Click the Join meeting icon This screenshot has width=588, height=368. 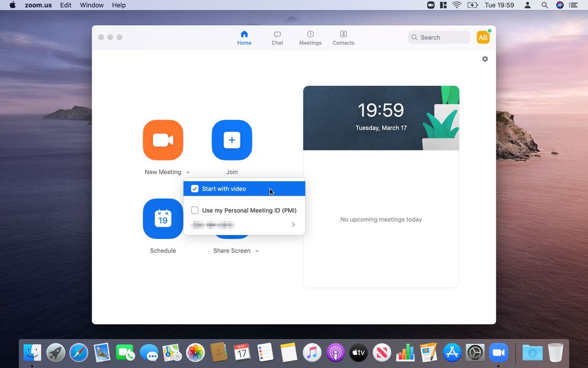[x=232, y=140]
